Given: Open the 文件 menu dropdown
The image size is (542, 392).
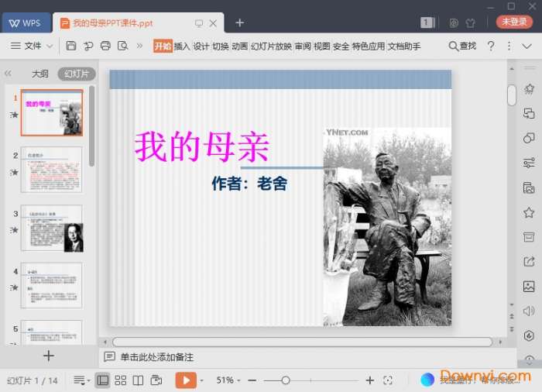Looking at the screenshot, I should pyautogui.click(x=33, y=46).
